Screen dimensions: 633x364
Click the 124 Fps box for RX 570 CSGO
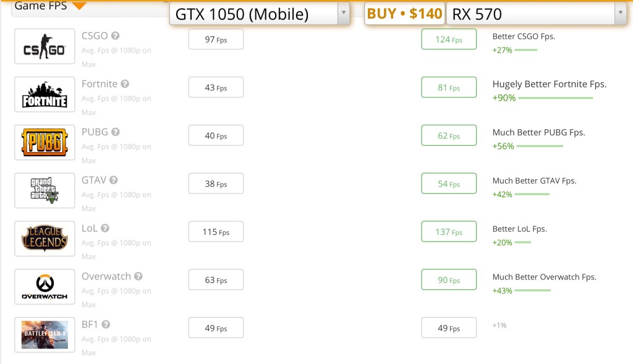tap(449, 40)
